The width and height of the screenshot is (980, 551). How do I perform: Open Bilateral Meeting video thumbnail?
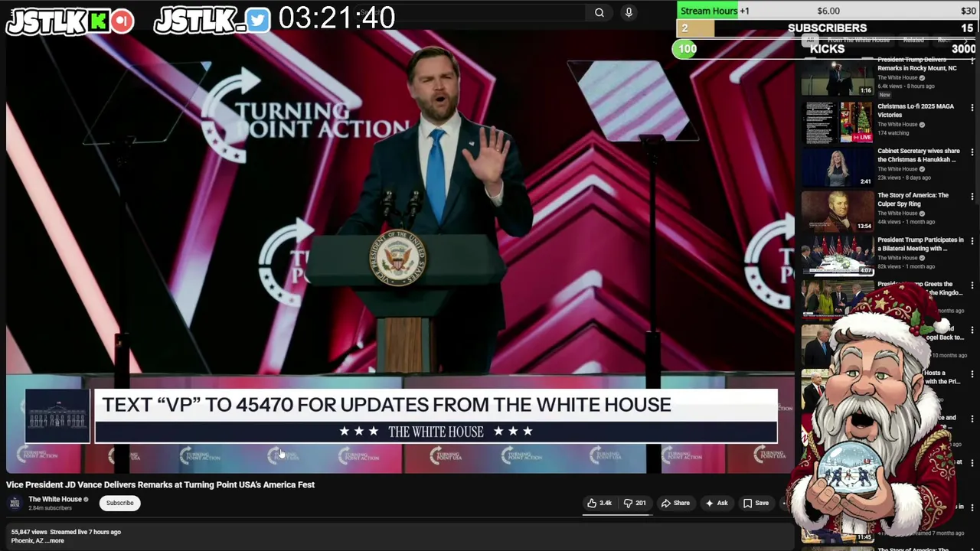pyautogui.click(x=838, y=256)
